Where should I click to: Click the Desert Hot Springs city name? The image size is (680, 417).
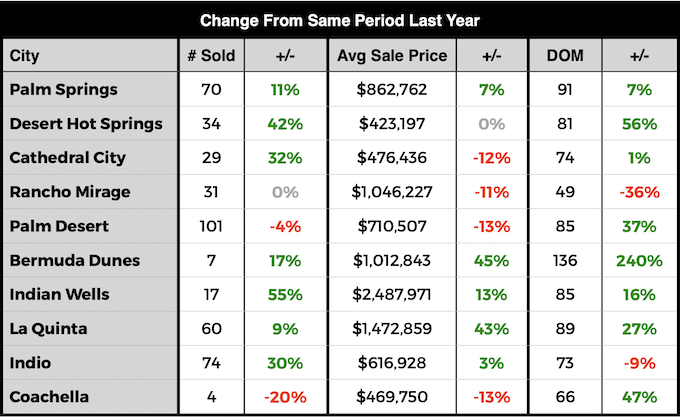84,124
